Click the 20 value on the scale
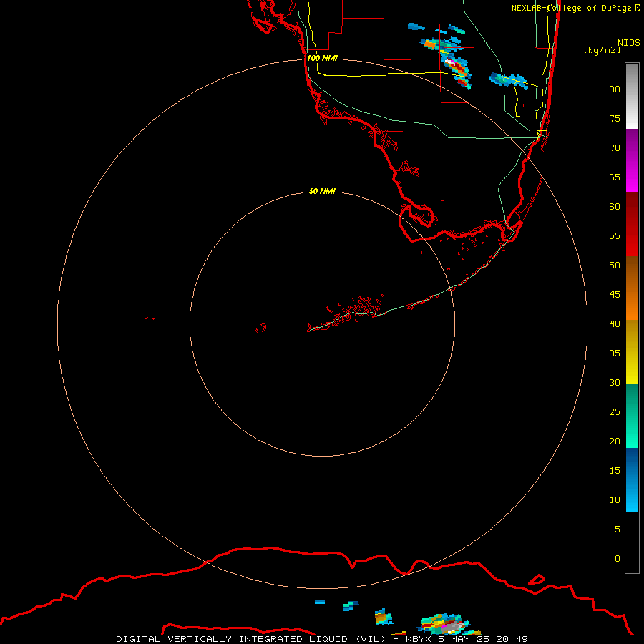Image resolution: width=644 pixels, height=644 pixels. (x=615, y=441)
